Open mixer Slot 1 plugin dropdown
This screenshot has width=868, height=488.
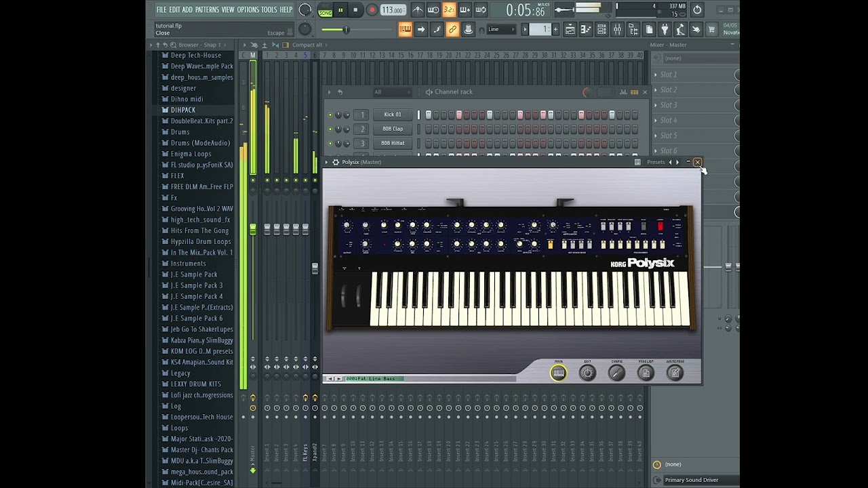656,75
